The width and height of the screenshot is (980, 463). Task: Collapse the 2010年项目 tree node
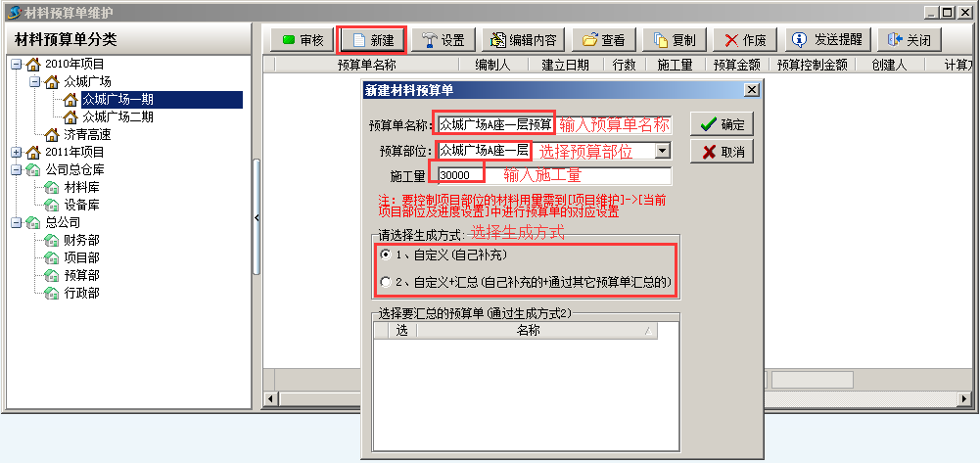(17, 64)
